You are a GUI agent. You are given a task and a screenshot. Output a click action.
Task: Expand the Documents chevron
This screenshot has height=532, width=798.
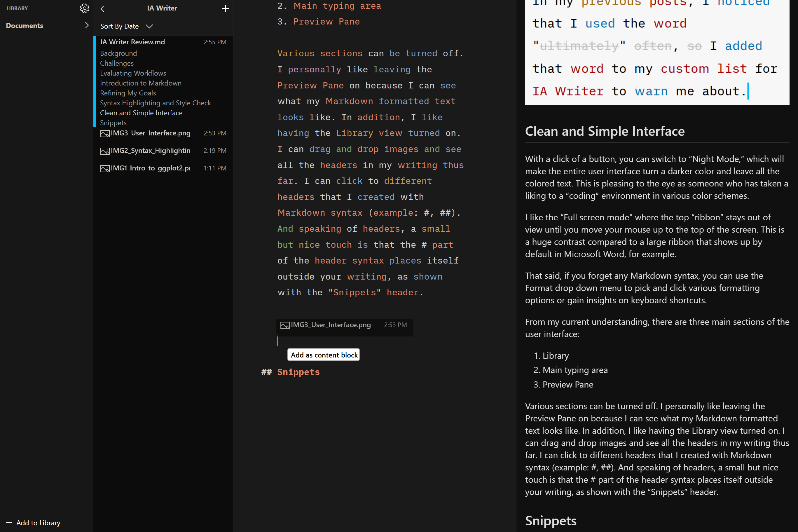point(87,25)
